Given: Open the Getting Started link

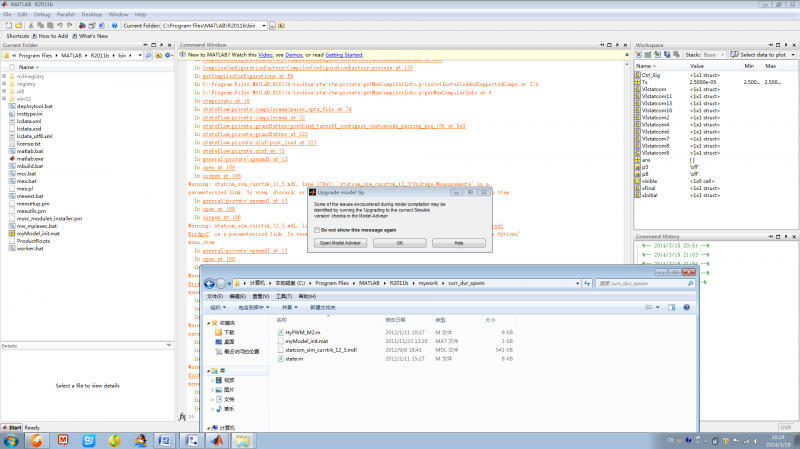Looking at the screenshot, I should [x=343, y=55].
